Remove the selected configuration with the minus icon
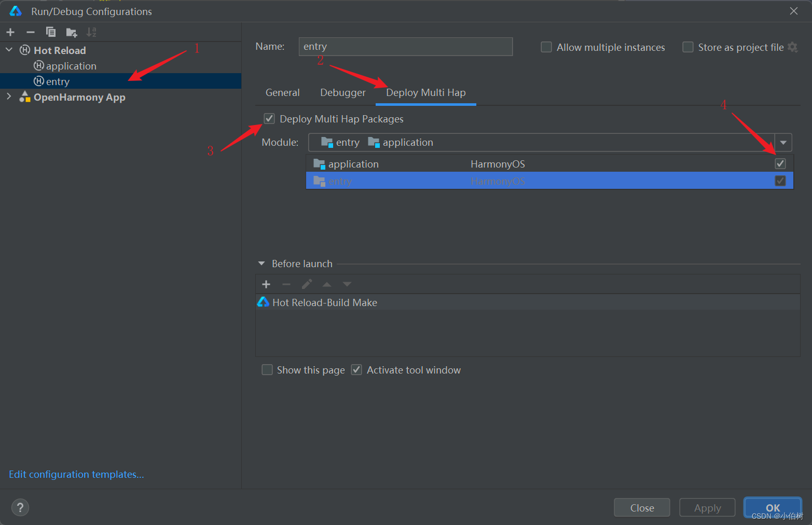Image resolution: width=812 pixels, height=525 pixels. pos(31,32)
